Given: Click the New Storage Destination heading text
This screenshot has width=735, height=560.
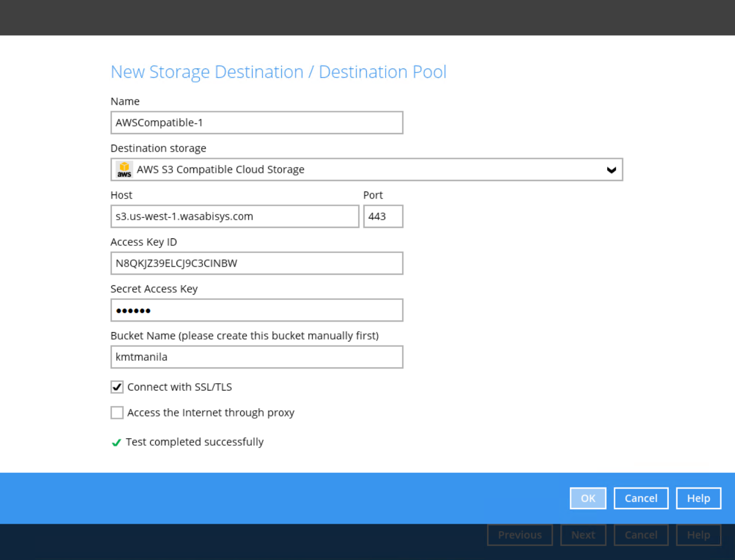Looking at the screenshot, I should tap(278, 72).
